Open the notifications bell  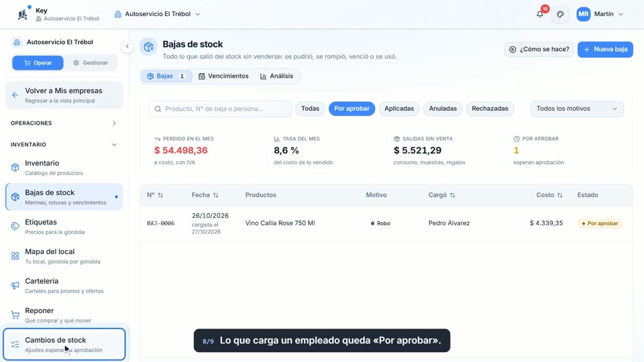(539, 14)
